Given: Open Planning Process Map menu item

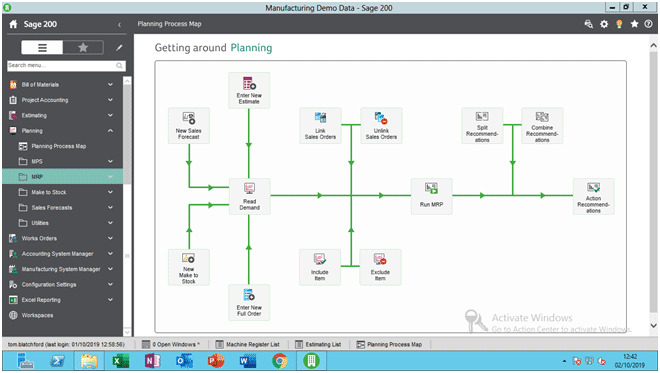Looking at the screenshot, I should click(x=59, y=146).
